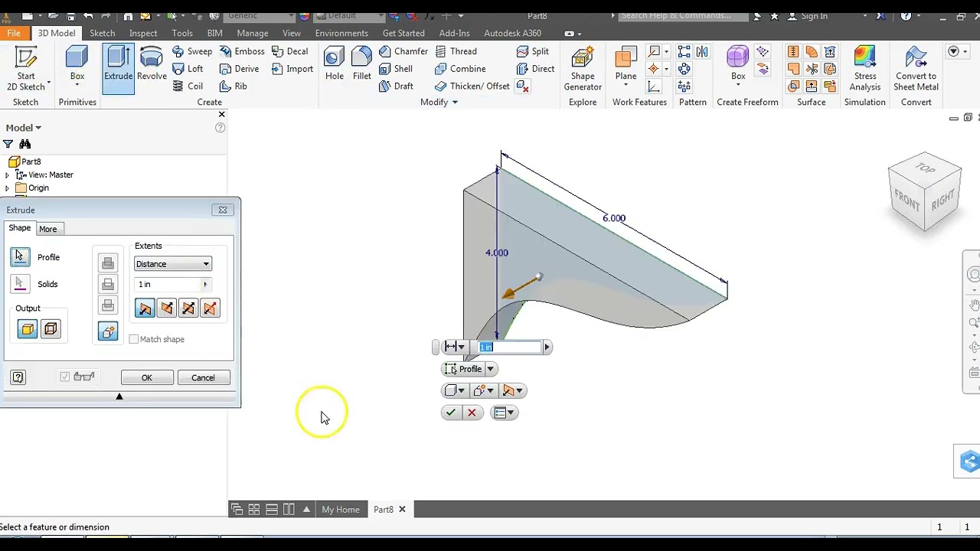Image resolution: width=980 pixels, height=551 pixels.
Task: Click Convert to Sheet Metal
Action: 916,68
